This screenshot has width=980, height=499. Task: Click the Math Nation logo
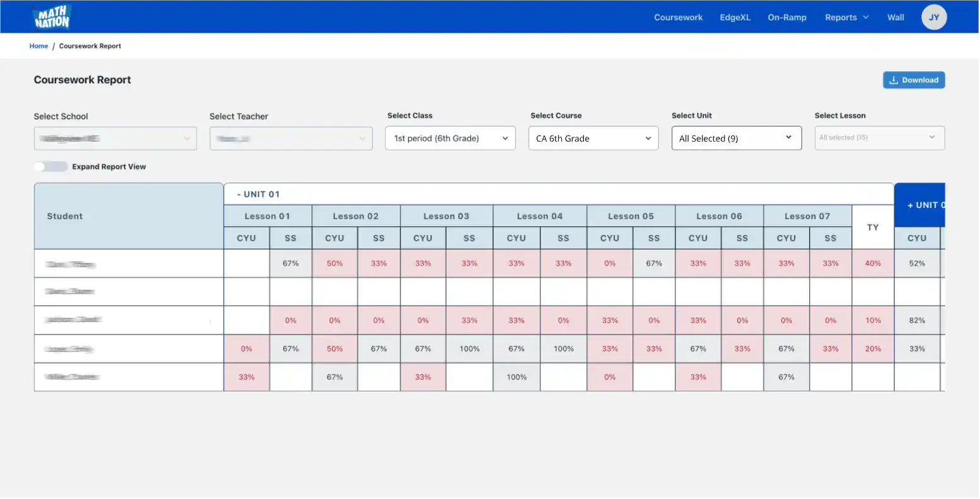coord(52,18)
